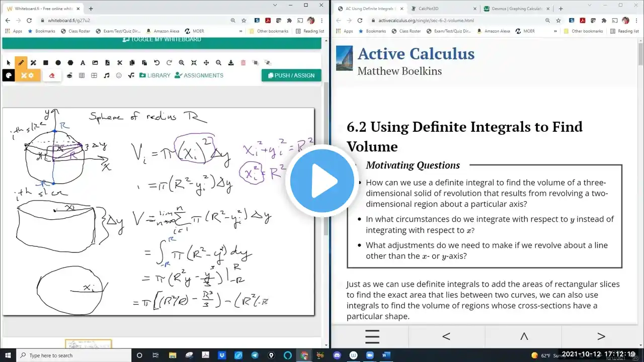Choose the magic line wand tool
Image resolution: width=644 pixels, height=362 pixels.
[x=33, y=63]
